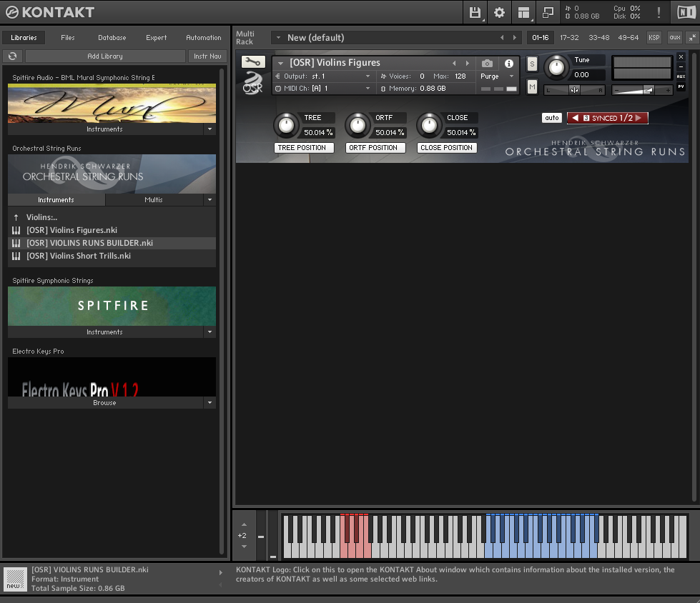Screen dimensions: 700x603
Task: Mute the Violins Figures instrument
Action: (532, 86)
